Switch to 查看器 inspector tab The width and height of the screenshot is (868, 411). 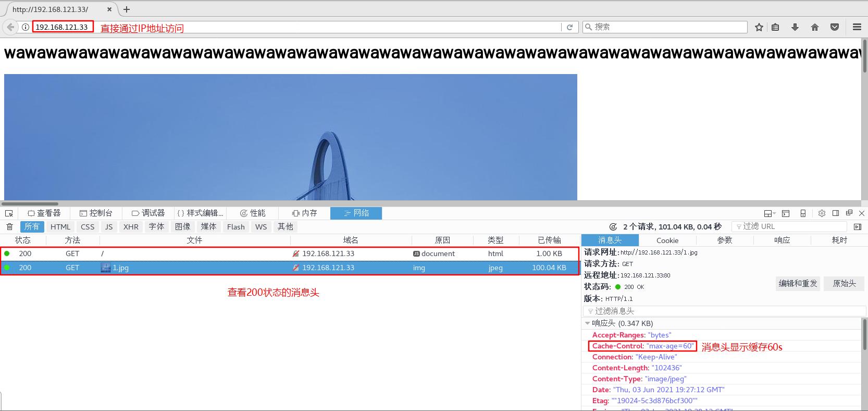[x=44, y=213]
